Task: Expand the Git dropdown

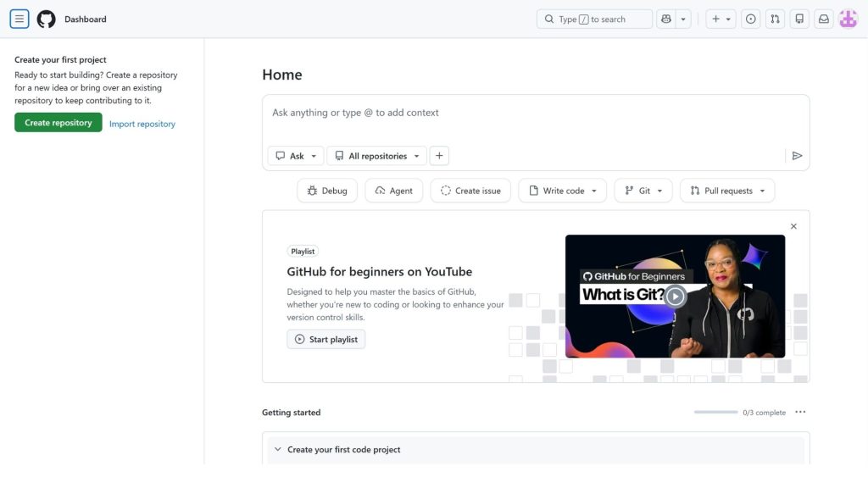Action: click(643, 191)
